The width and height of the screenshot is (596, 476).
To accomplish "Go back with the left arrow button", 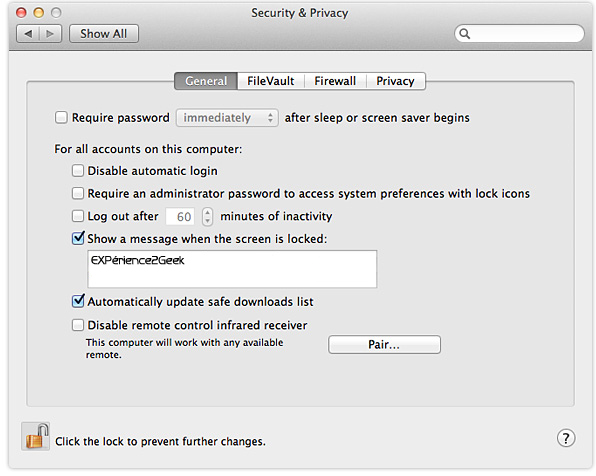I will coord(28,34).
